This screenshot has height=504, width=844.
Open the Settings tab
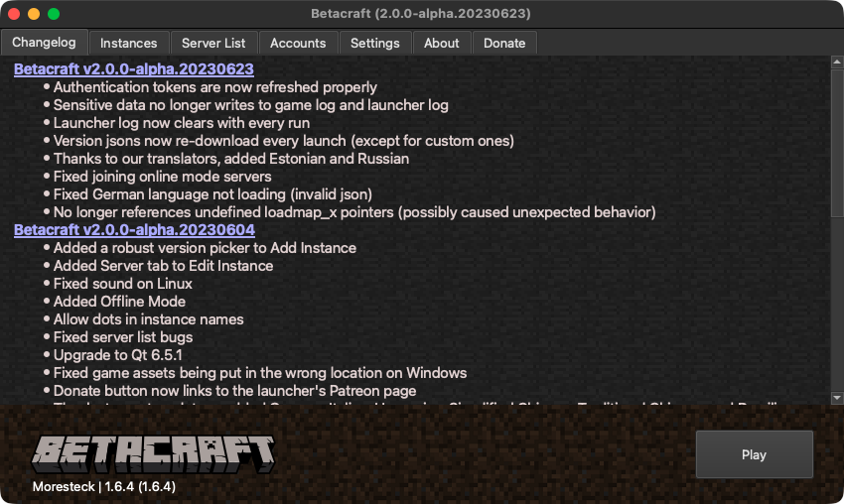375,43
